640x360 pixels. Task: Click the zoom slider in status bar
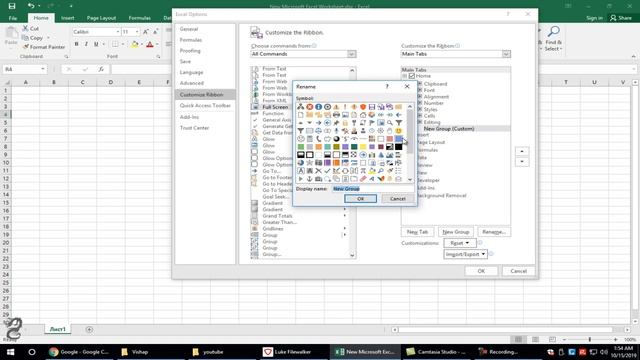tap(589, 339)
